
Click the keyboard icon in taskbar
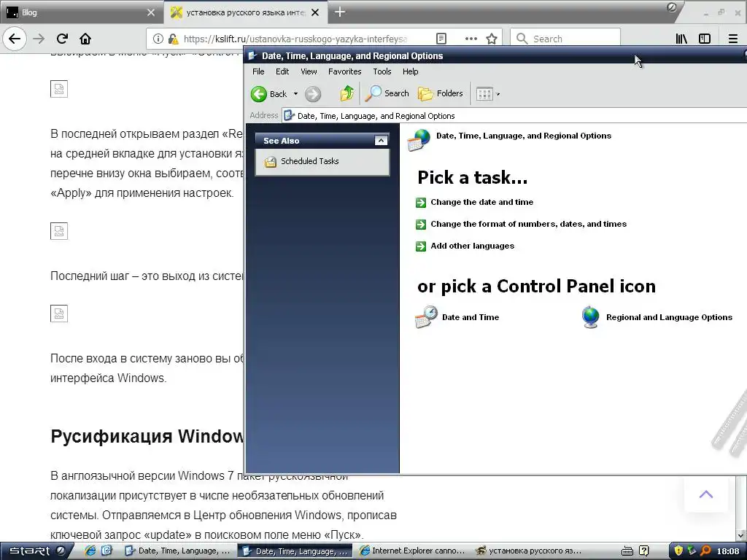627,551
